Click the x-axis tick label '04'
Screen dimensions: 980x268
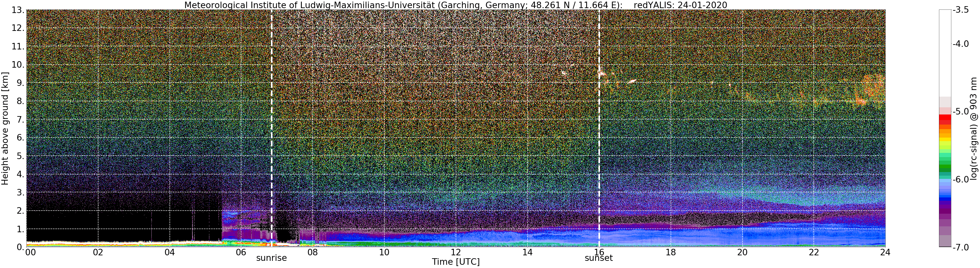(x=169, y=252)
